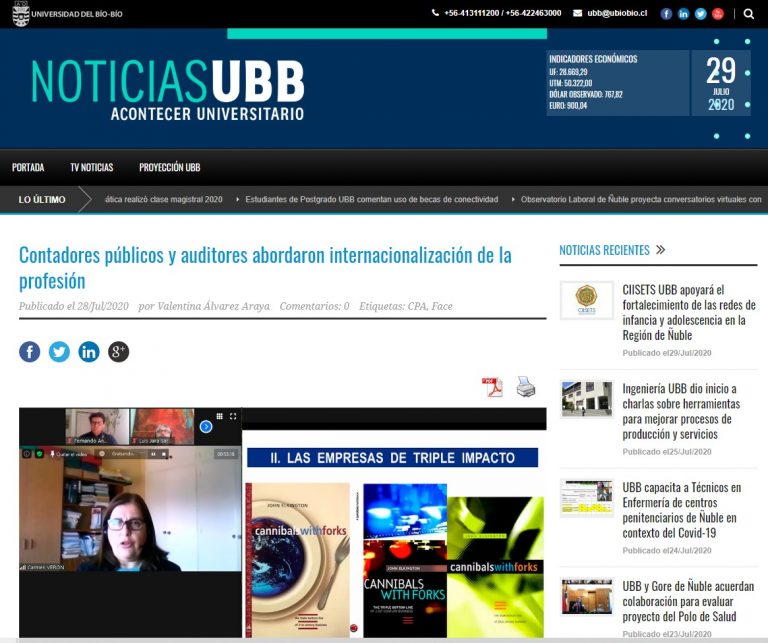Click Indicadores Económicos panel heading
Viewport: 768px width, 643px height.
[x=593, y=59]
